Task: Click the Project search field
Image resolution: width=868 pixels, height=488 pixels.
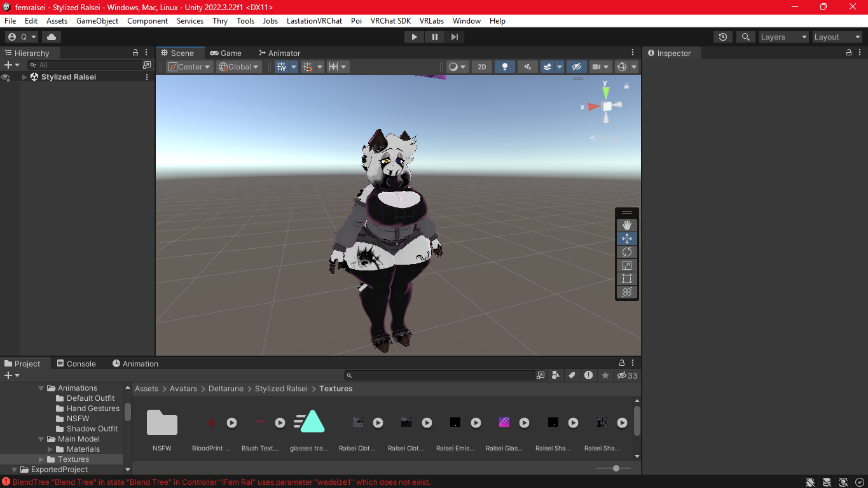Action: 440,376
